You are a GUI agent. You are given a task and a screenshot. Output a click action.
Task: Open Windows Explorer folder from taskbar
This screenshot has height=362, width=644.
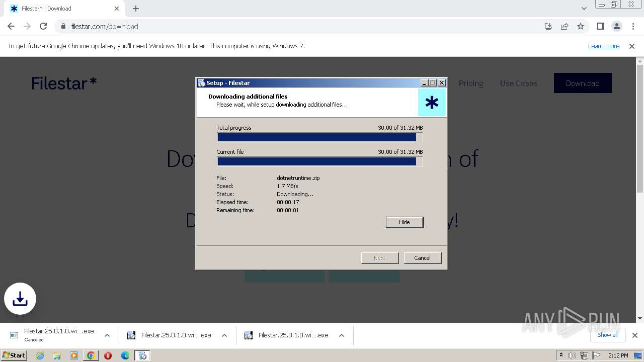(57, 355)
